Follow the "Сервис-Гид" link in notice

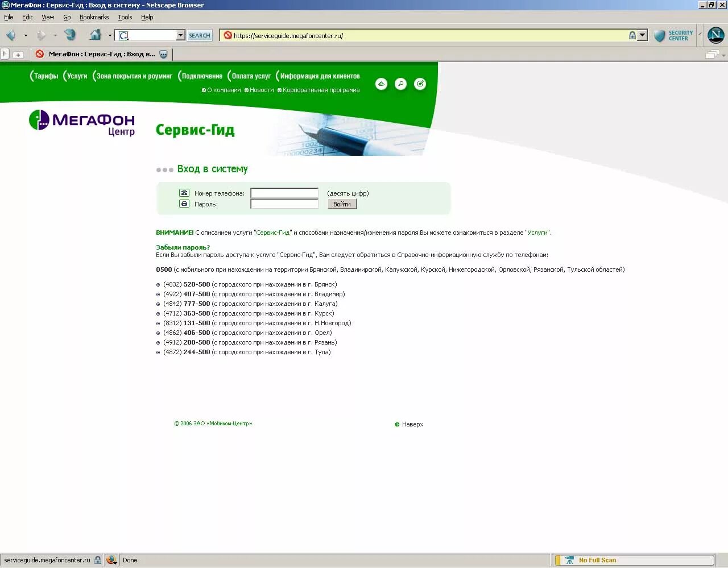[274, 233]
